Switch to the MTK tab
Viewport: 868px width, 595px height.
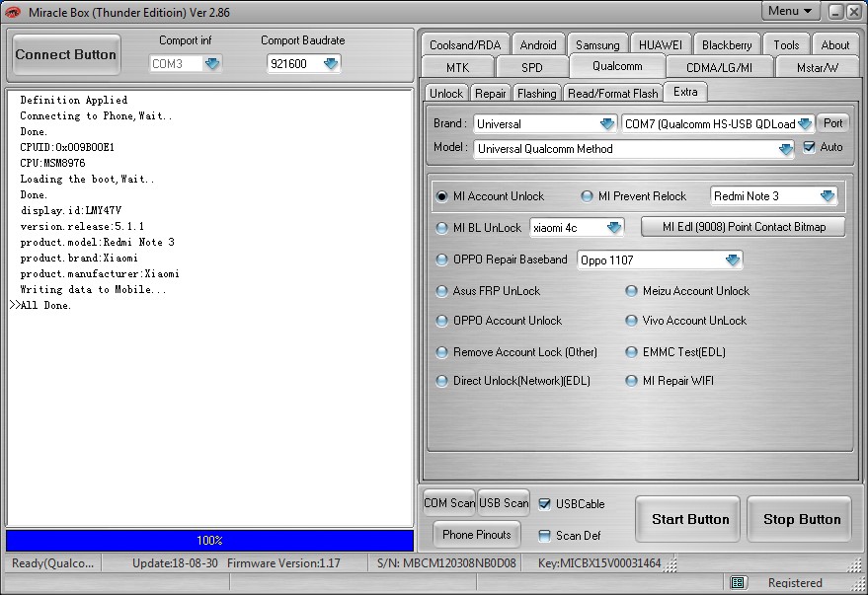tap(458, 67)
